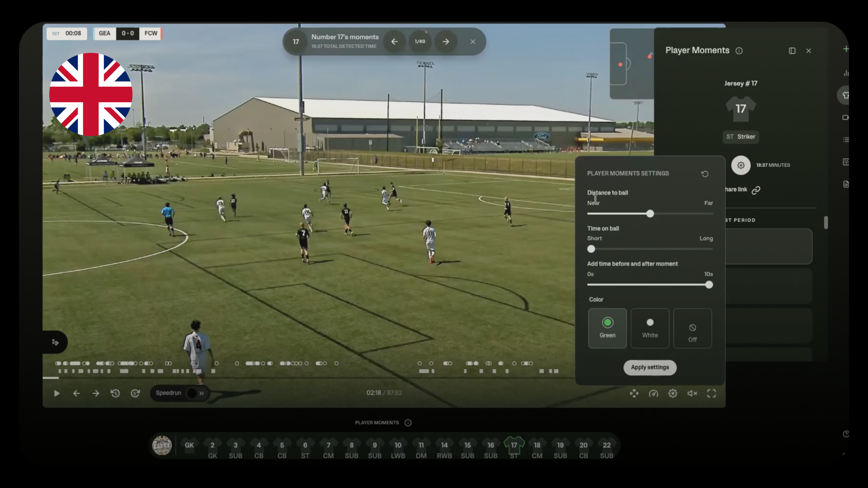Open gear settings next to 18:37 minutes
Viewport: 868px width, 488px height.
pyautogui.click(x=741, y=165)
